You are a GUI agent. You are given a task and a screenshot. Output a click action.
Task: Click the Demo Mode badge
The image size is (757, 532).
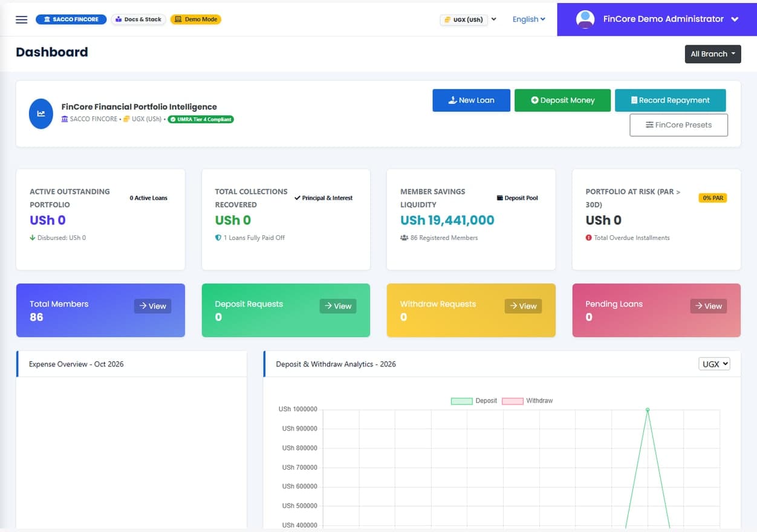tap(196, 19)
